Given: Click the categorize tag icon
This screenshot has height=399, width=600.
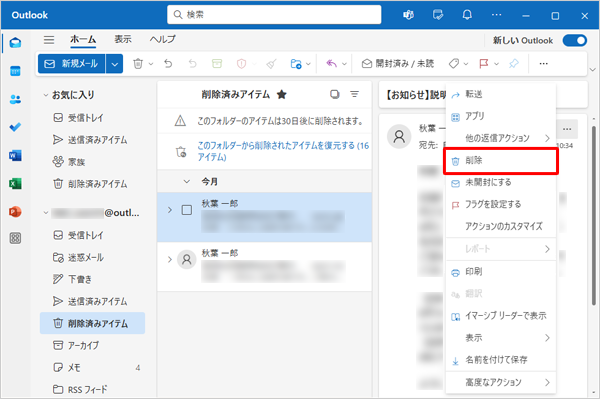Looking at the screenshot, I should coord(453,64).
